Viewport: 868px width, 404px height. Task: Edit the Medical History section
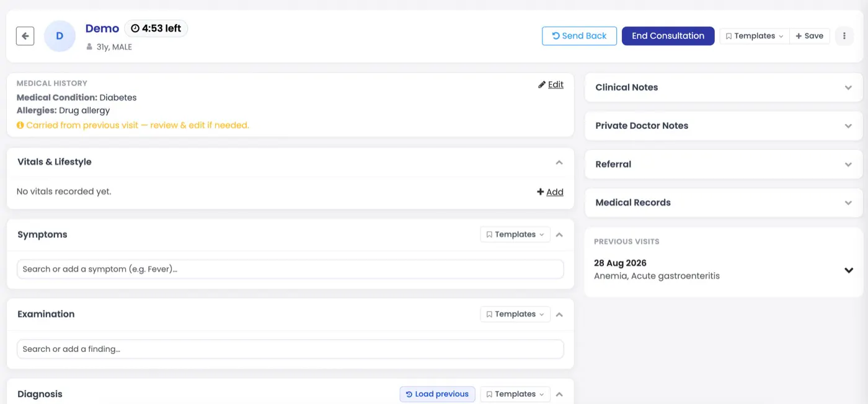[551, 84]
